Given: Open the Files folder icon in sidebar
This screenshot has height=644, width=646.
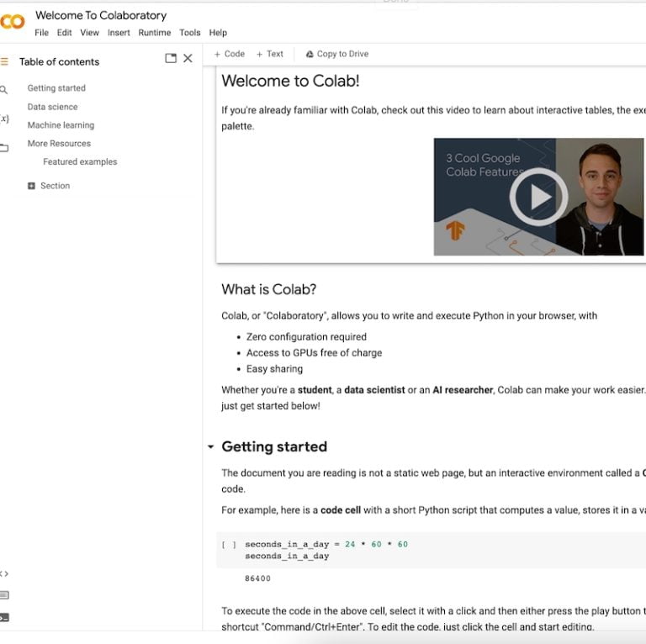Looking at the screenshot, I should click(x=4, y=148).
